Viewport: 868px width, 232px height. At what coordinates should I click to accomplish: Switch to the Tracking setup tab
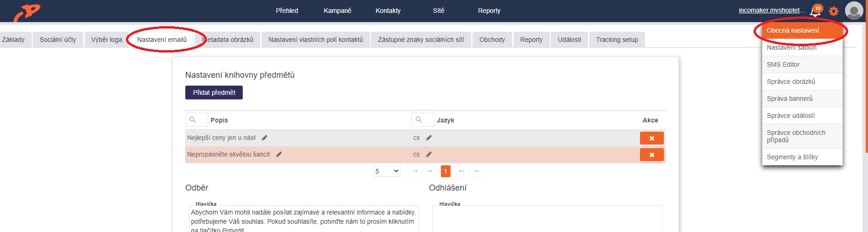pos(617,40)
